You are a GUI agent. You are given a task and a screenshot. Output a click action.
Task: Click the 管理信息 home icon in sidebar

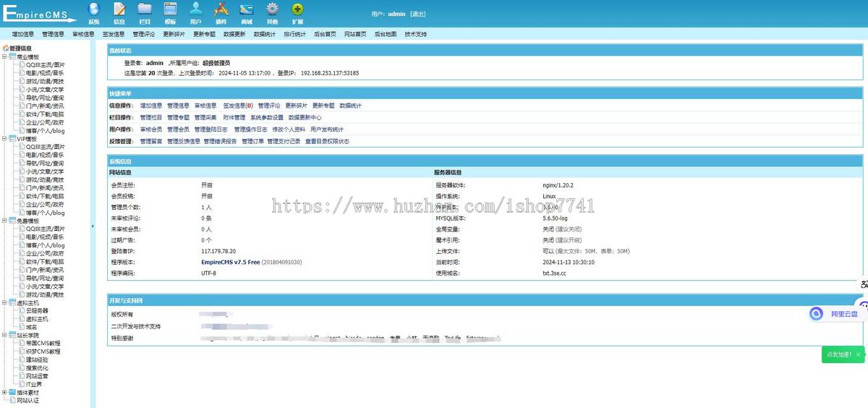[6, 48]
